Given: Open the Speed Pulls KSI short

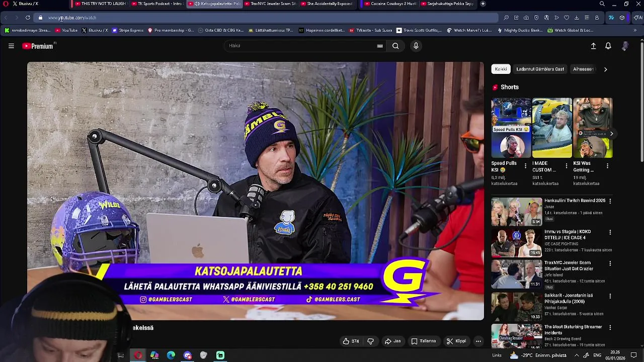Looking at the screenshot, I should point(511,128).
